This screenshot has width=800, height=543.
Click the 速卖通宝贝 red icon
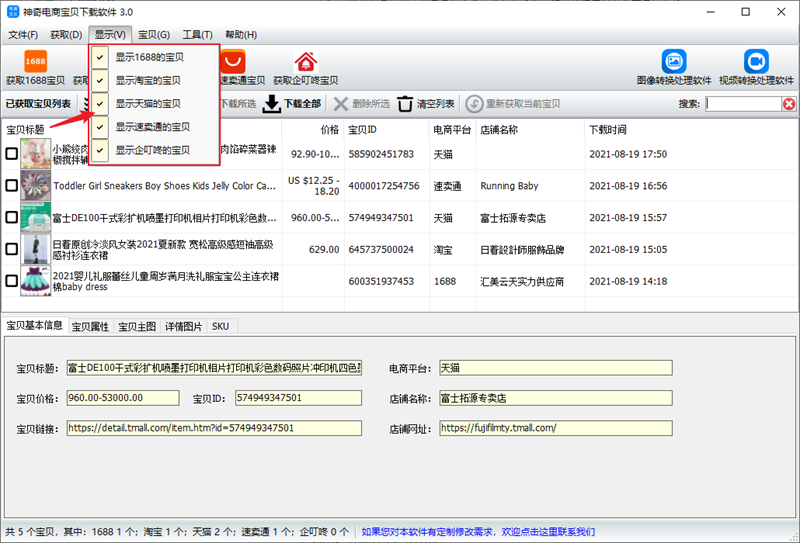(233, 61)
